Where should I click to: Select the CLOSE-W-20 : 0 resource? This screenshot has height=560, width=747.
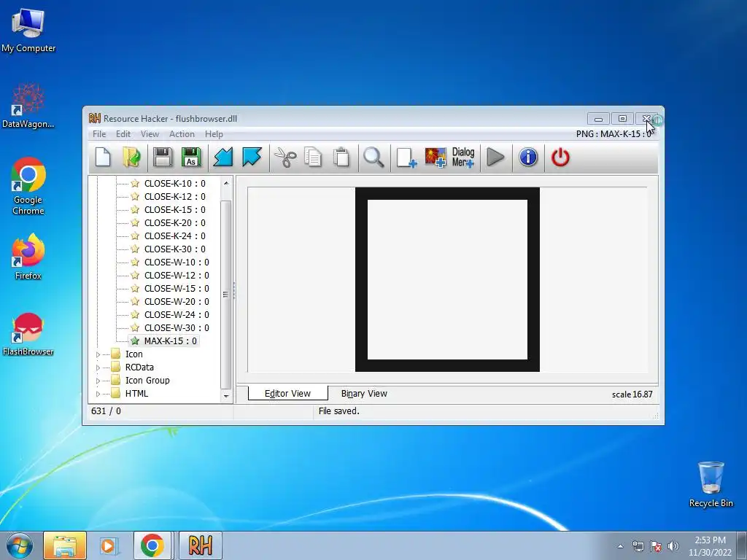177,301
